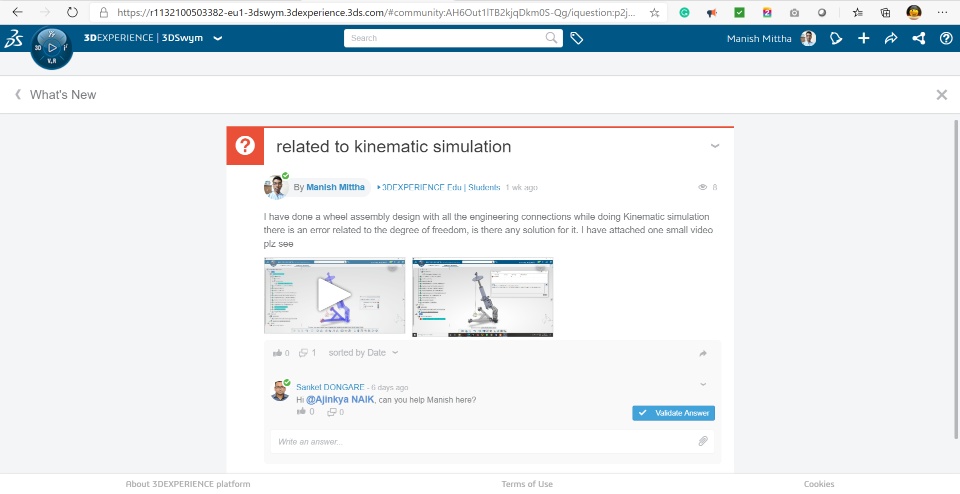Click the @Ajinkya NAIK mention
The width and height of the screenshot is (960, 494).
coord(340,400)
